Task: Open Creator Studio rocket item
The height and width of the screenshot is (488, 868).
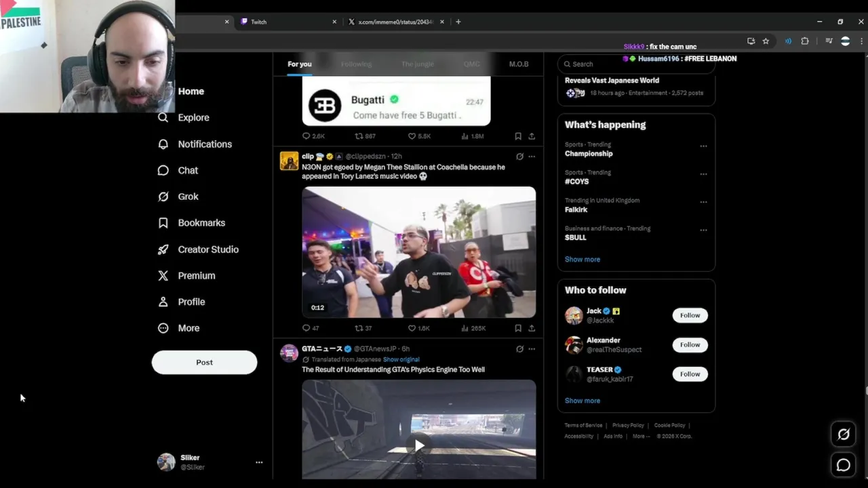Action: coord(198,249)
